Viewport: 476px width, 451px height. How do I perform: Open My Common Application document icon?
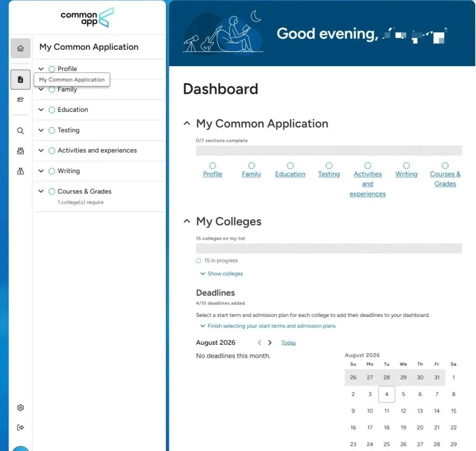pyautogui.click(x=20, y=79)
